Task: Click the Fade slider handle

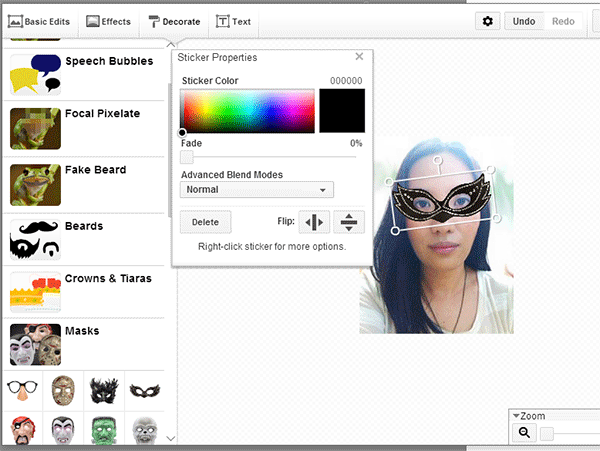Action: (x=187, y=157)
